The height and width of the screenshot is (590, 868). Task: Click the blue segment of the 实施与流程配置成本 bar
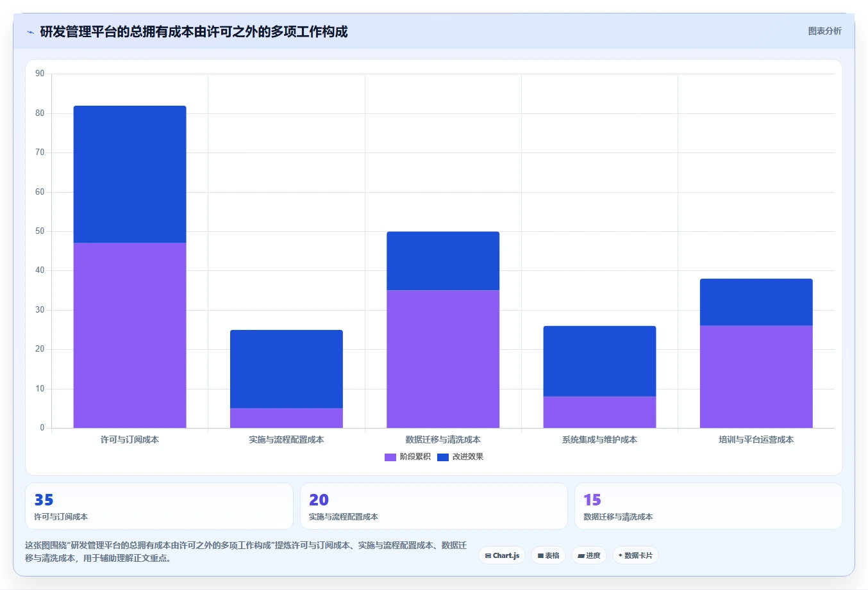(287, 369)
